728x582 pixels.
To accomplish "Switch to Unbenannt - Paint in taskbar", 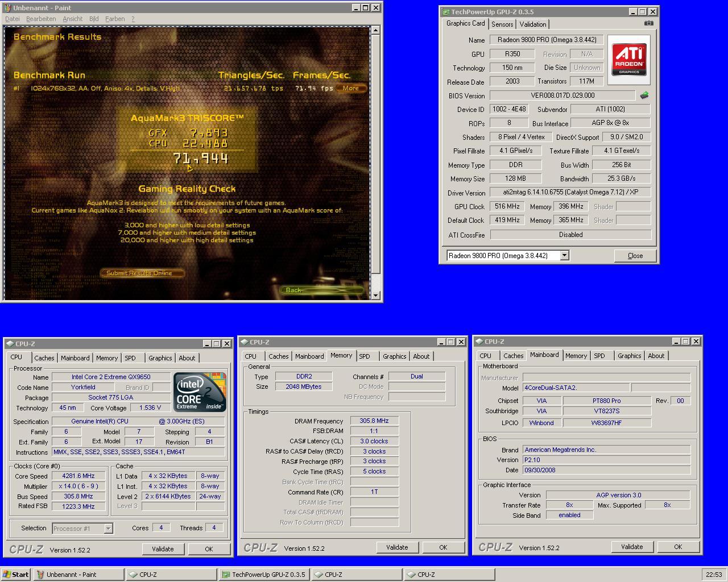I will click(x=78, y=574).
